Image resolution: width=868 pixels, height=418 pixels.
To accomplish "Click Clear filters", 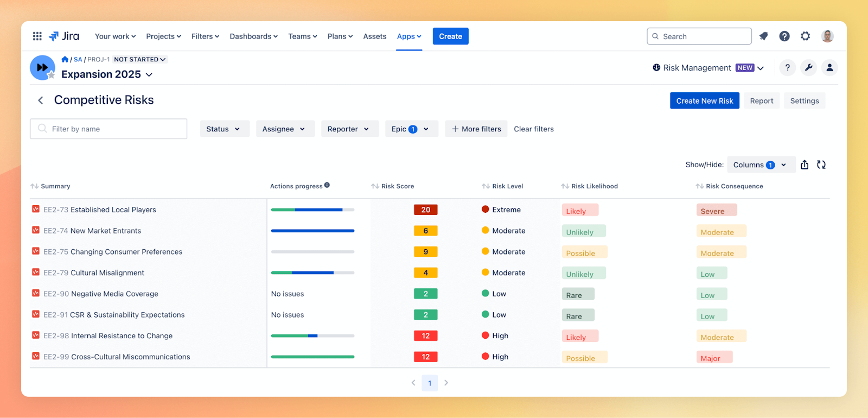I will coord(534,129).
